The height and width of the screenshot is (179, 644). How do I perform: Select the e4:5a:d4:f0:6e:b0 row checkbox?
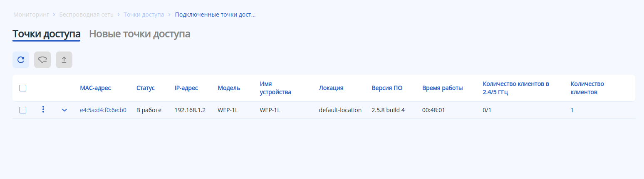23,110
